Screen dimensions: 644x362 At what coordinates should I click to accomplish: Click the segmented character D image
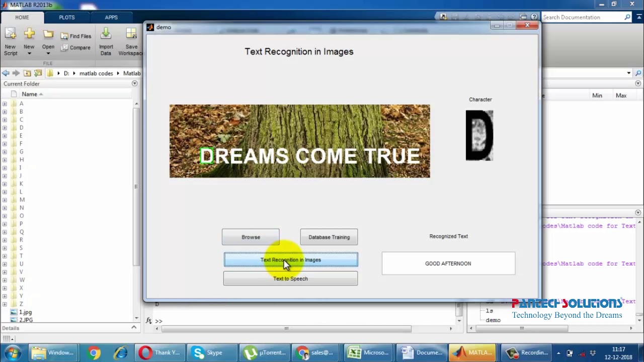[x=479, y=135]
